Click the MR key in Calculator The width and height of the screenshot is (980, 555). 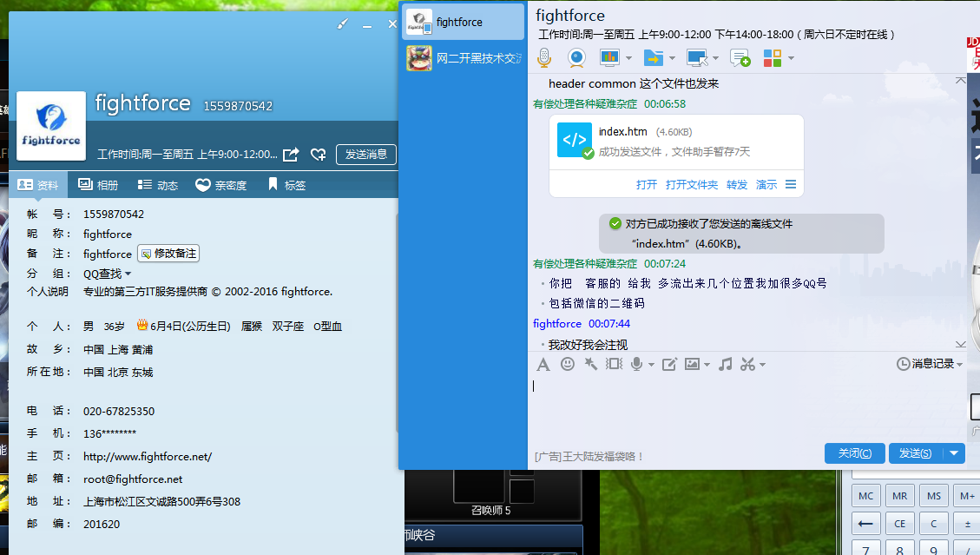coord(900,496)
